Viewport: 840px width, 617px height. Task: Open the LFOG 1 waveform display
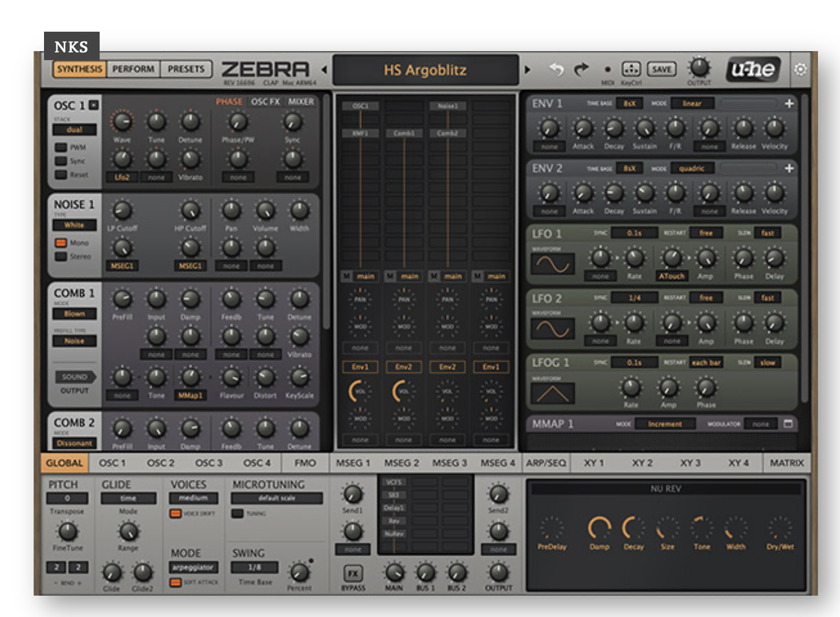point(553,393)
